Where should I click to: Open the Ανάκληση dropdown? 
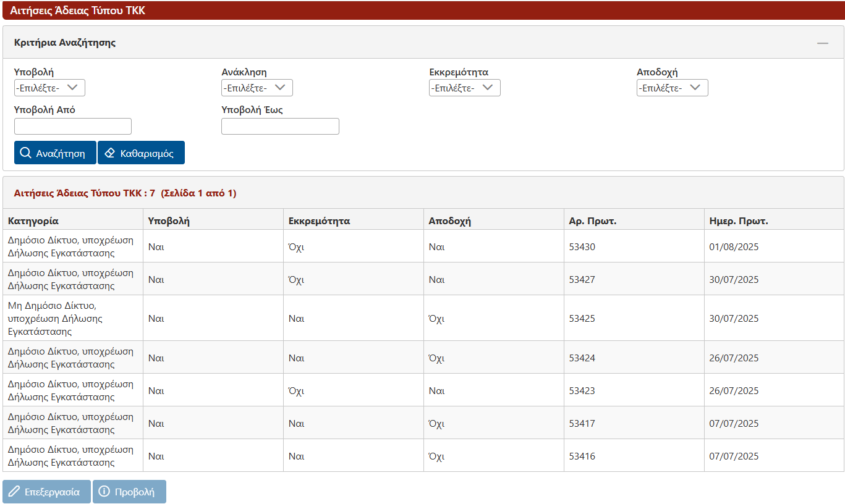[x=257, y=87]
